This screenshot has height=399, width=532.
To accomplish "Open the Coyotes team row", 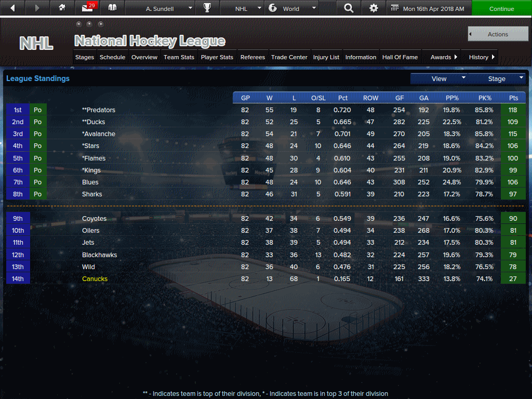I will (x=265, y=219).
